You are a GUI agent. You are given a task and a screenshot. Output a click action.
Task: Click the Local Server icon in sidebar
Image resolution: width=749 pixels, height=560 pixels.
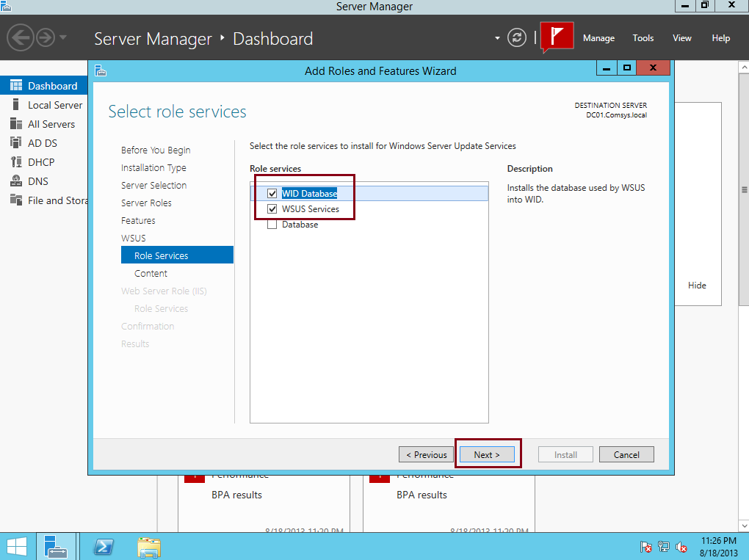(15, 104)
